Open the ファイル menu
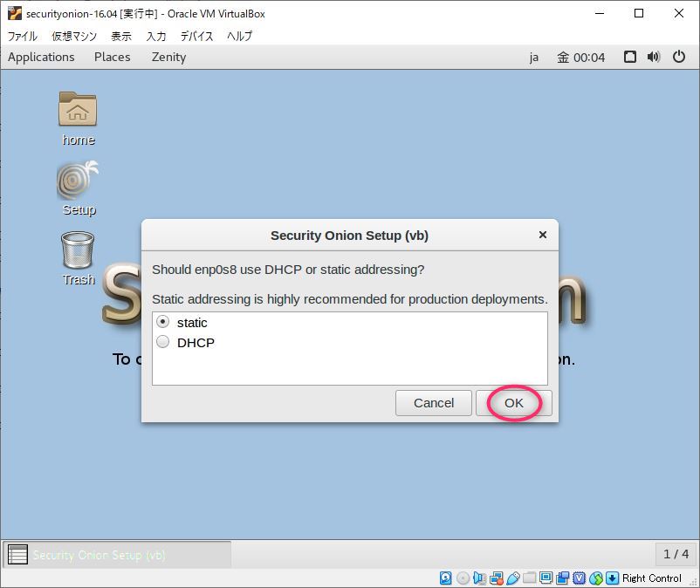The image size is (700, 588). 23,36
